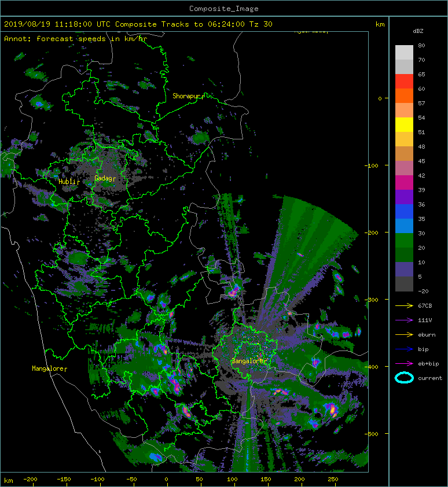448x487 pixels.
Task: Click the 'km' unit label at bottom-left axis
Action: tap(9, 481)
